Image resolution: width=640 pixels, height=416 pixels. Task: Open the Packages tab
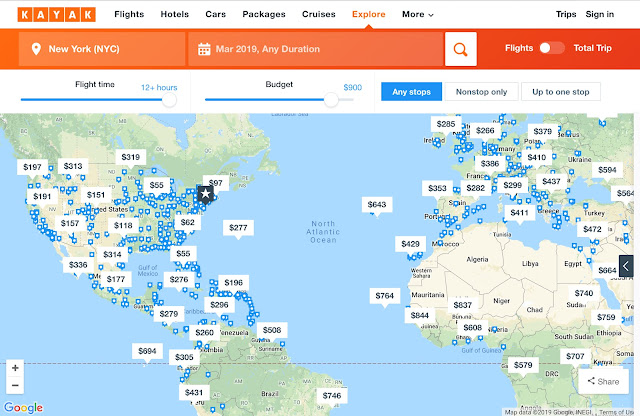click(x=264, y=14)
